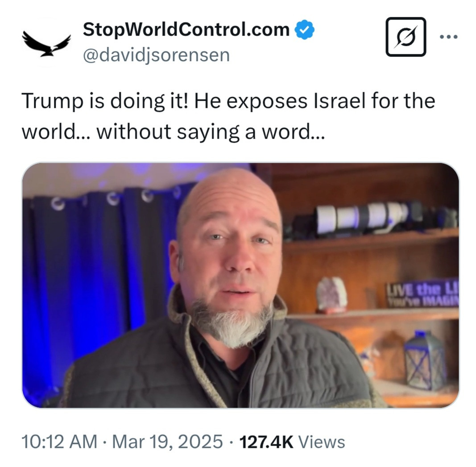This screenshot has width=476, height=467.
Task: Play the video of the bald man
Action: pos(240,285)
